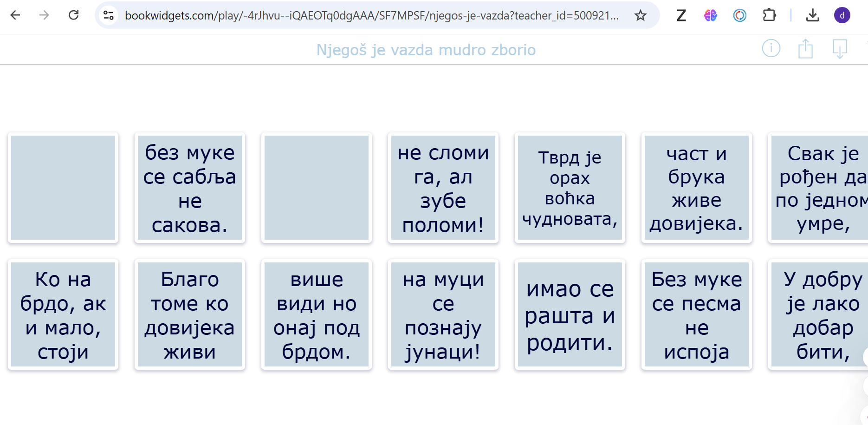This screenshot has width=868, height=425.
Task: Select the card 'имао се рашта и родити.'
Action: [x=570, y=314]
